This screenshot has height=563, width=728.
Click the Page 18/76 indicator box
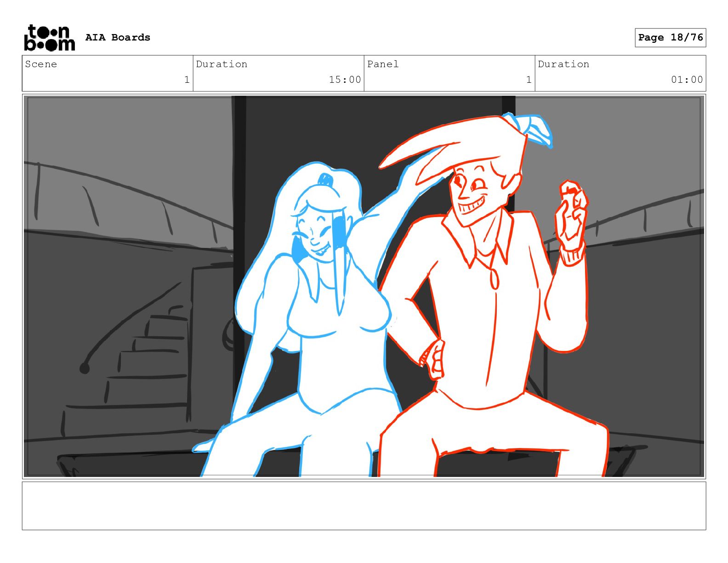coord(670,38)
